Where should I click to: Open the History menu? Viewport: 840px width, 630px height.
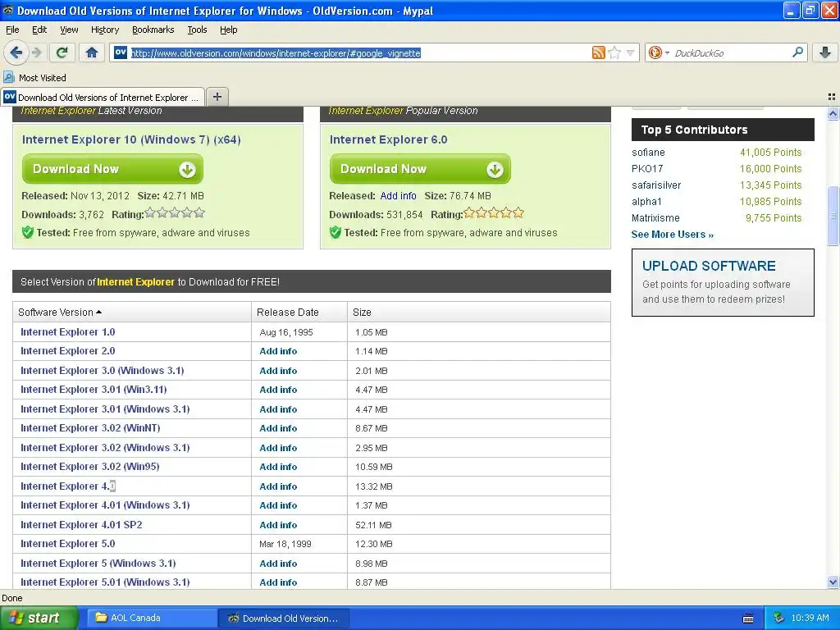pyautogui.click(x=104, y=30)
